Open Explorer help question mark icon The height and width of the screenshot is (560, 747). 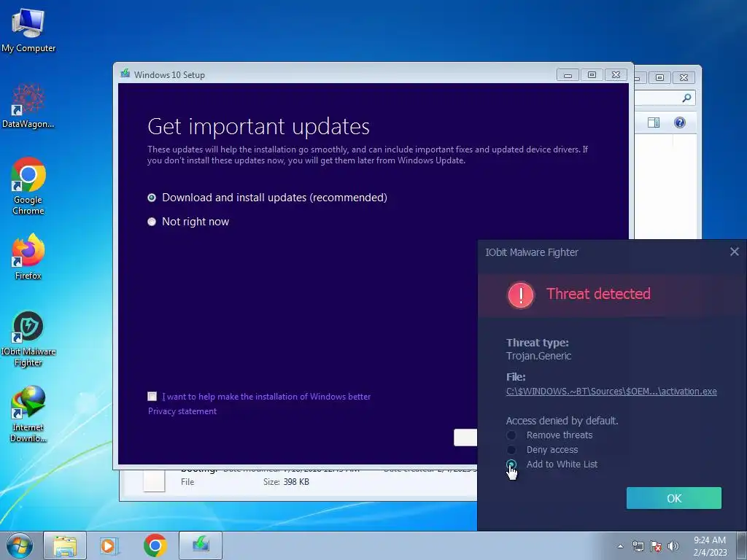(x=680, y=122)
